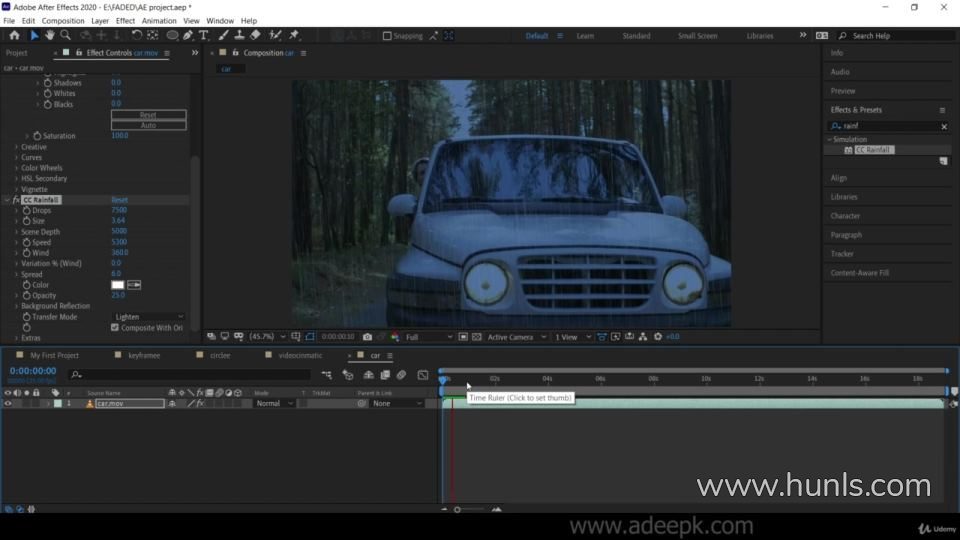
Task: Expand the Extras property group
Action: 16,338
